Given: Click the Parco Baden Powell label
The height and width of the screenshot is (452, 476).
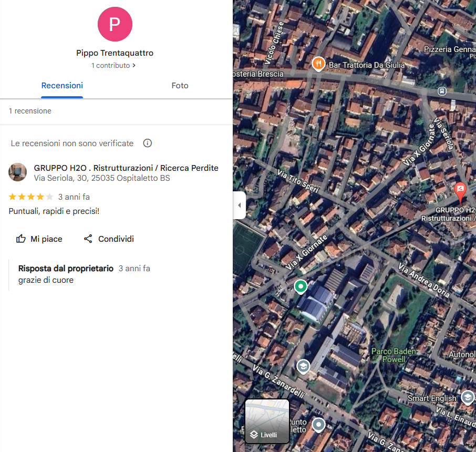Looking at the screenshot, I should [x=394, y=355].
